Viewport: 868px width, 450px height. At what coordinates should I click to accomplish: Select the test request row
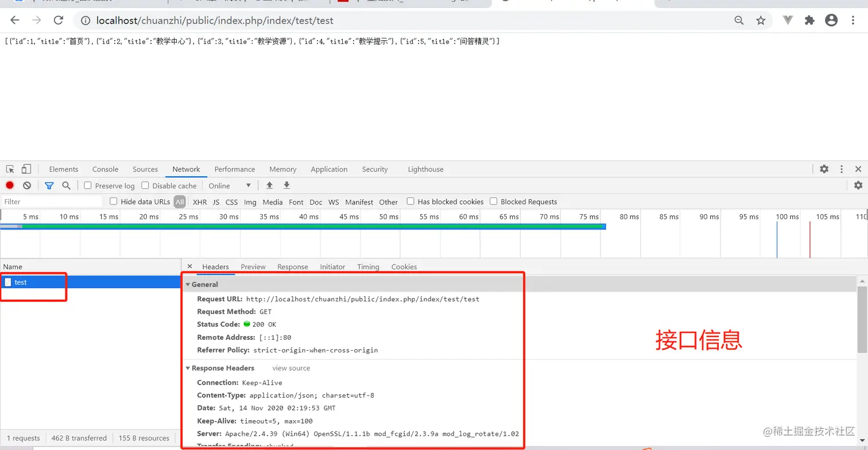[x=90, y=282]
